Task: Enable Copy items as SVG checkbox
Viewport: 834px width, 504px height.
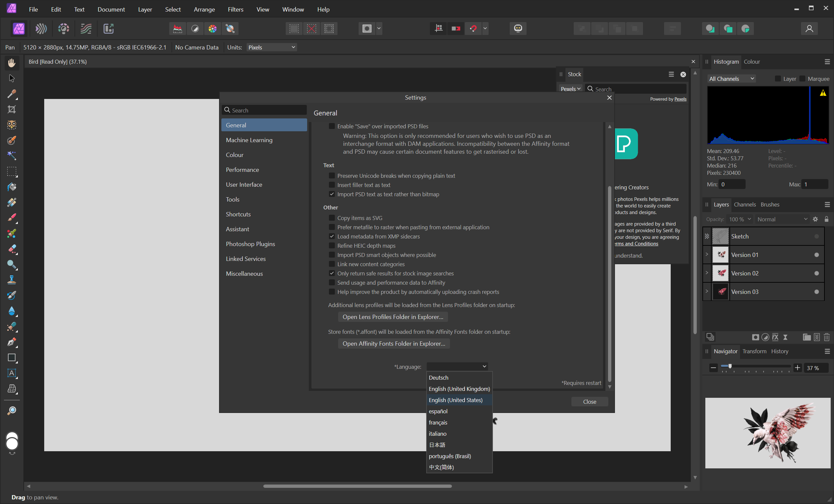Action: tap(332, 218)
